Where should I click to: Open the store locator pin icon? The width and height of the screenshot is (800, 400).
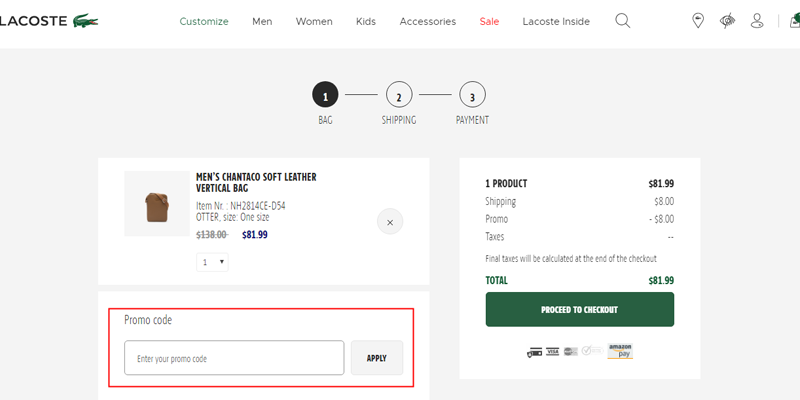coord(697,21)
